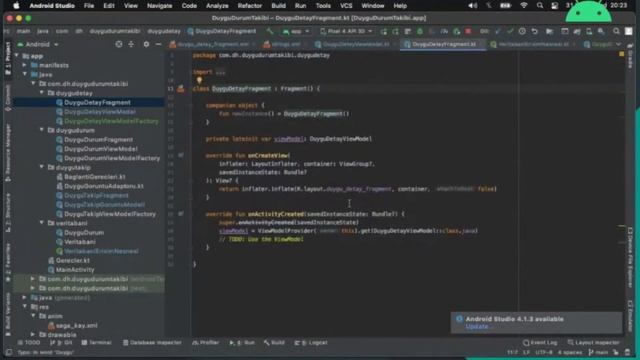Open the app run configuration dropdown
The height and width of the screenshot is (360, 640).
pos(296,31)
